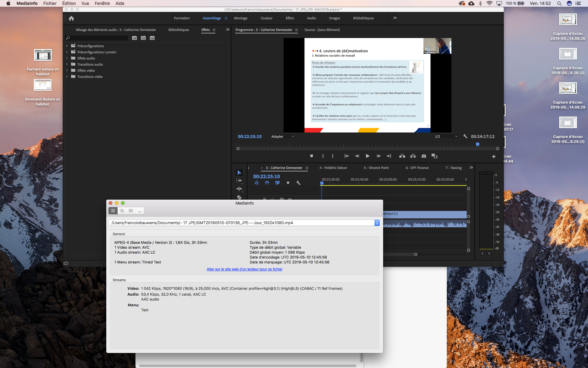Select the Selection tool arrow
This screenshot has height=368, width=588.
[x=239, y=173]
